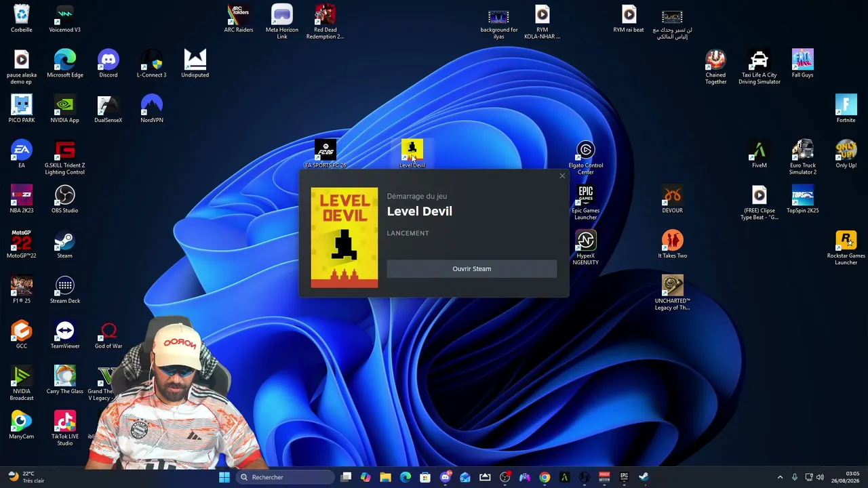Select the EA app desktop icon
This screenshot has height=488, width=868.
click(x=22, y=155)
